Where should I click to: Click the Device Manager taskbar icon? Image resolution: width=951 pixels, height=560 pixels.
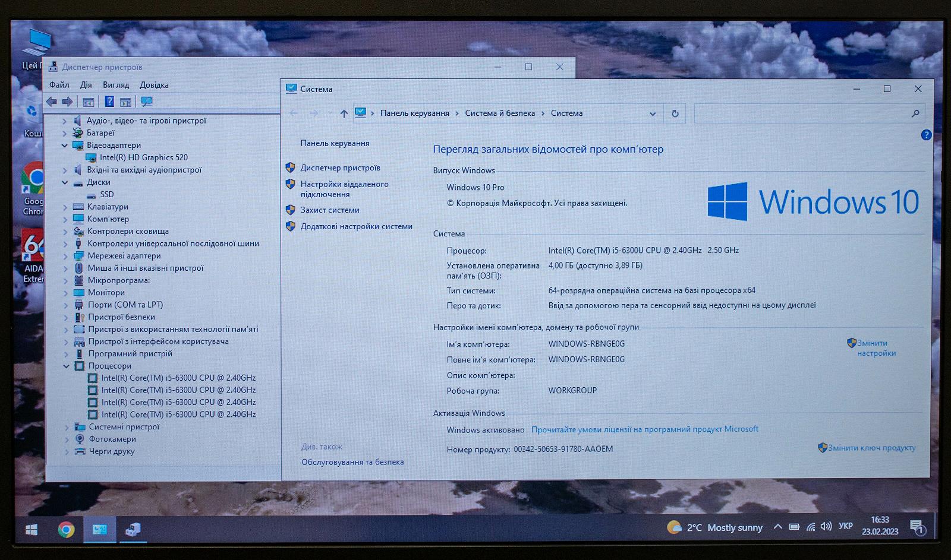pos(133,529)
